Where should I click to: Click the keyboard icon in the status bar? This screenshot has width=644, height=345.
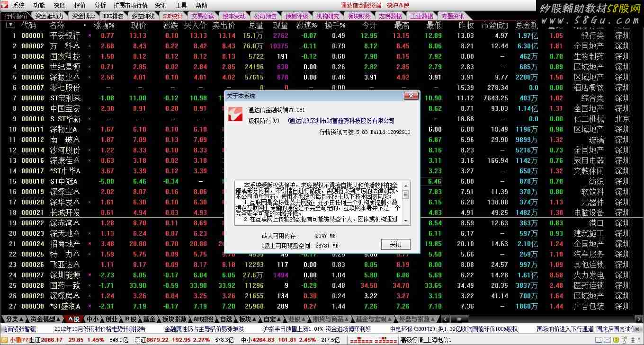click(599, 340)
